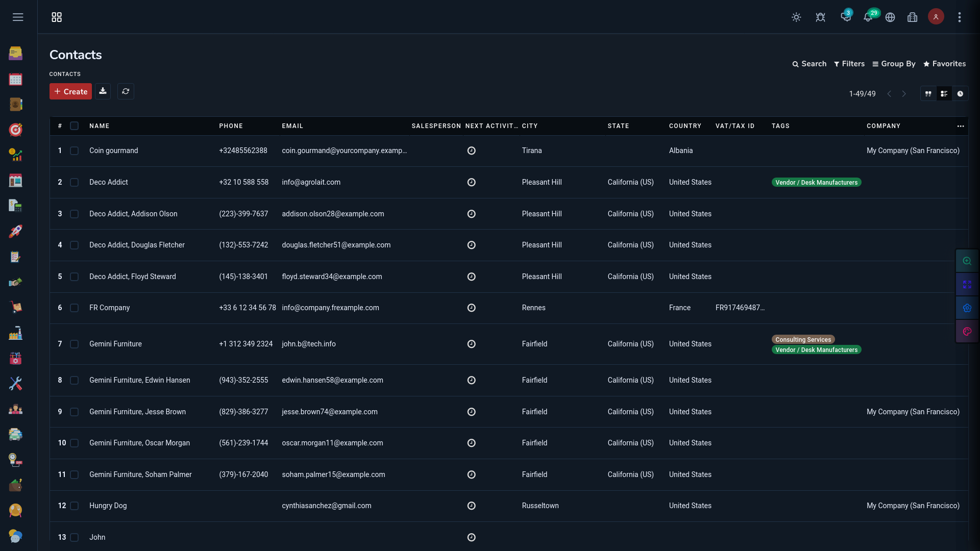Open the wrench and screwdriver sidebar icon
This screenshot has height=551, width=980.
coord(15,384)
